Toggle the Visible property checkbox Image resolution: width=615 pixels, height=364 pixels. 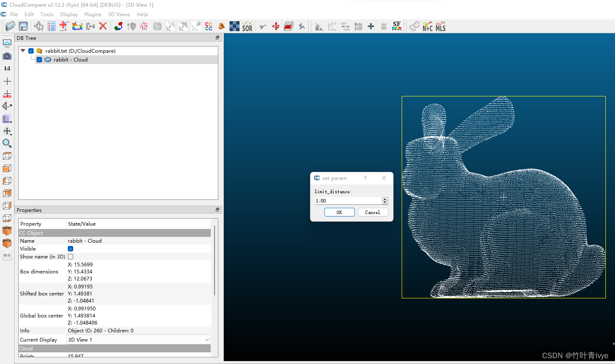[x=71, y=249]
